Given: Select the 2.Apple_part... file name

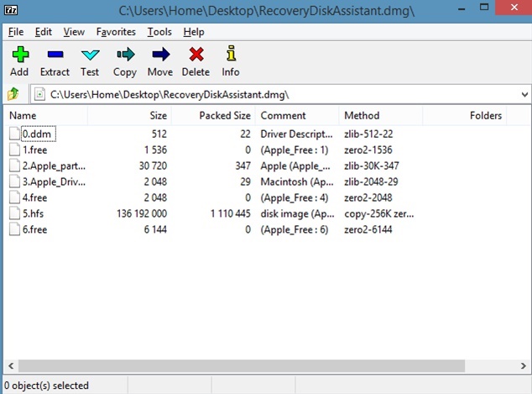Looking at the screenshot, I should click(54, 165).
